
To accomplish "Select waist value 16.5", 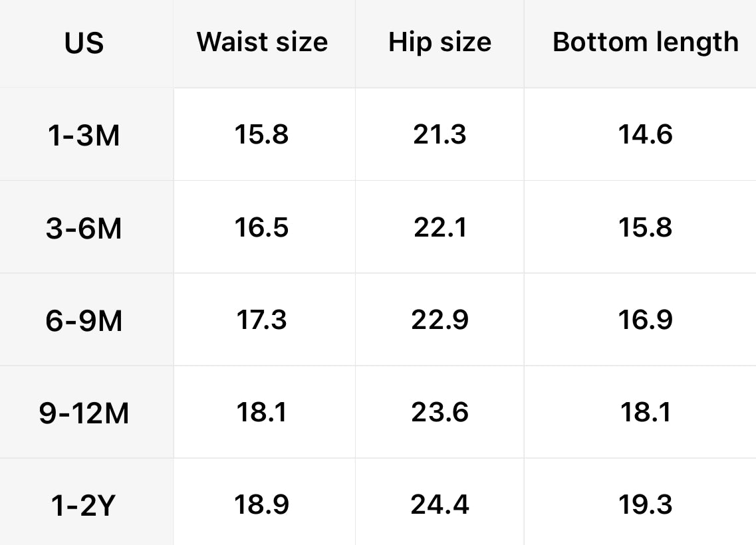I will (261, 227).
